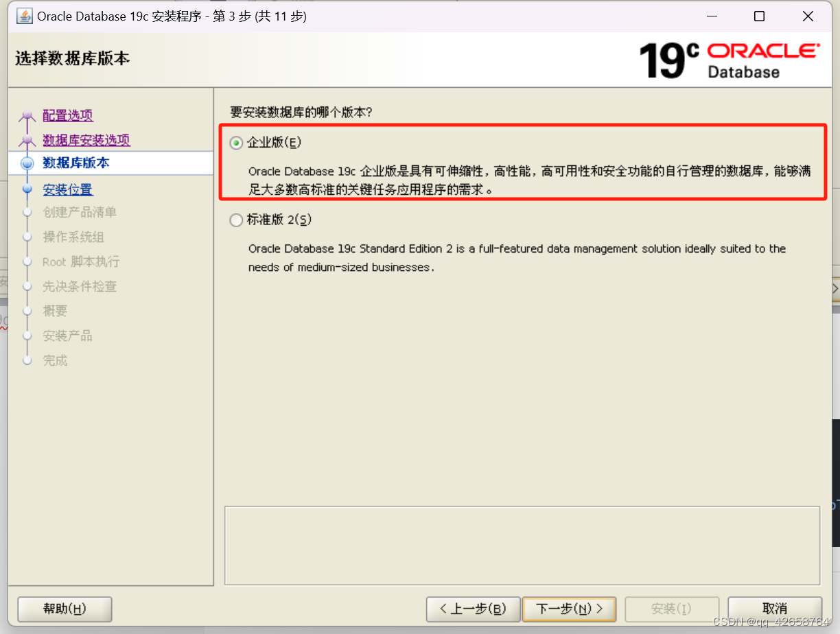Click the 企业版 description text

(x=529, y=180)
